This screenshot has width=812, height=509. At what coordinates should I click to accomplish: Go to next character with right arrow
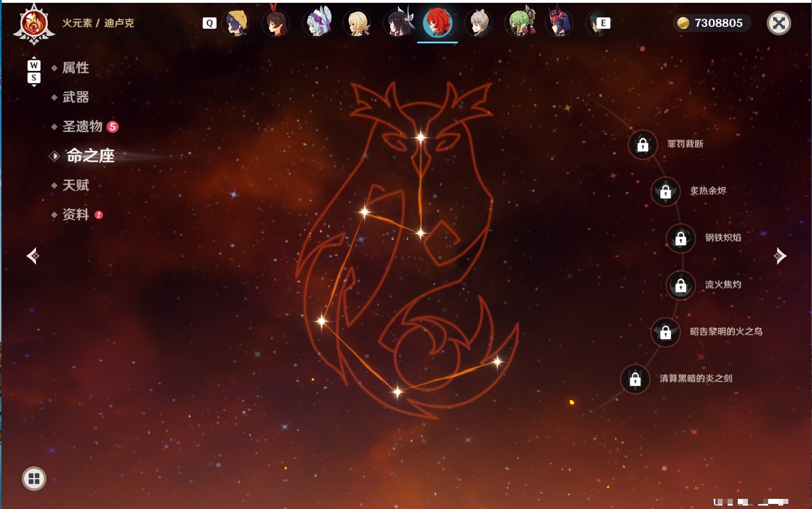[780, 256]
